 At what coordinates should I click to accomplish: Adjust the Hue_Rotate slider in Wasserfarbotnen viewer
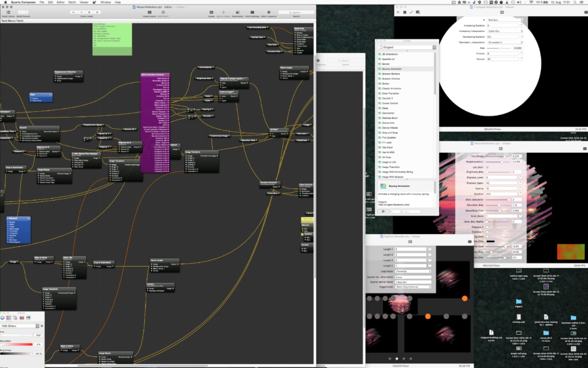[x=498, y=156]
